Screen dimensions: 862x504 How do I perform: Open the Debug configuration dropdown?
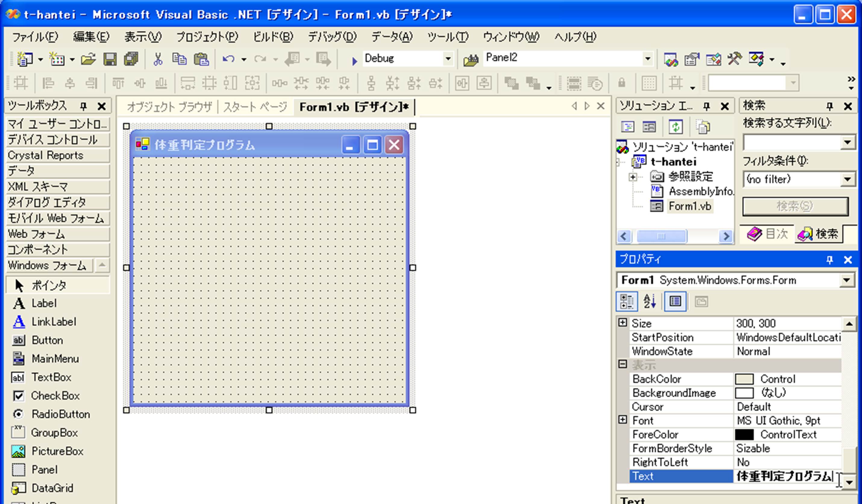pos(447,59)
